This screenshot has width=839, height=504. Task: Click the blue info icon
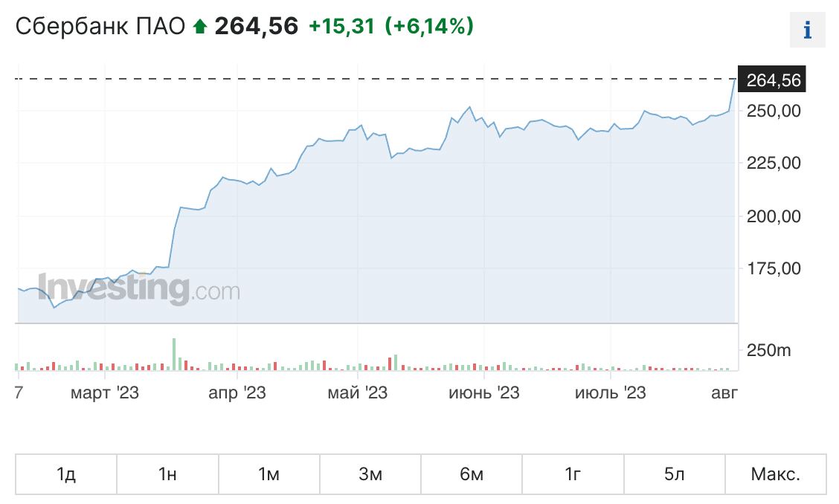coord(807,30)
